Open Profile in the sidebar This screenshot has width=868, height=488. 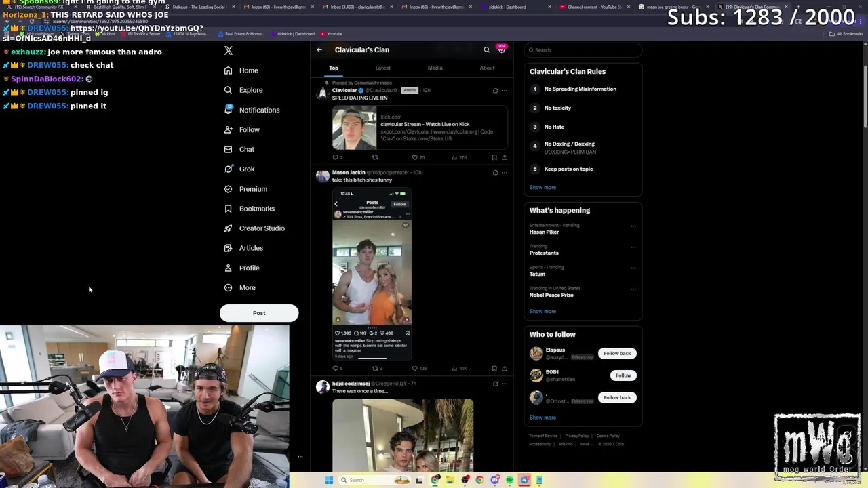pos(242,268)
